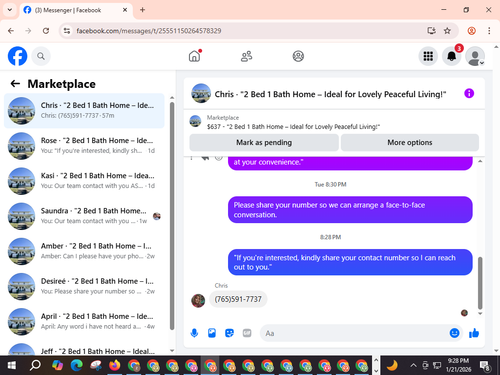Click the $637 listing link

[x=293, y=127]
